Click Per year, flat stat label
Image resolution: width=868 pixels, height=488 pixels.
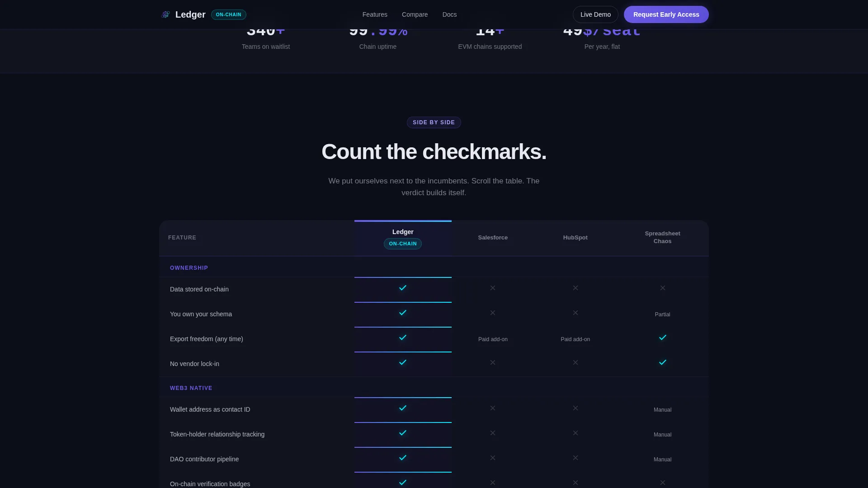click(x=602, y=47)
